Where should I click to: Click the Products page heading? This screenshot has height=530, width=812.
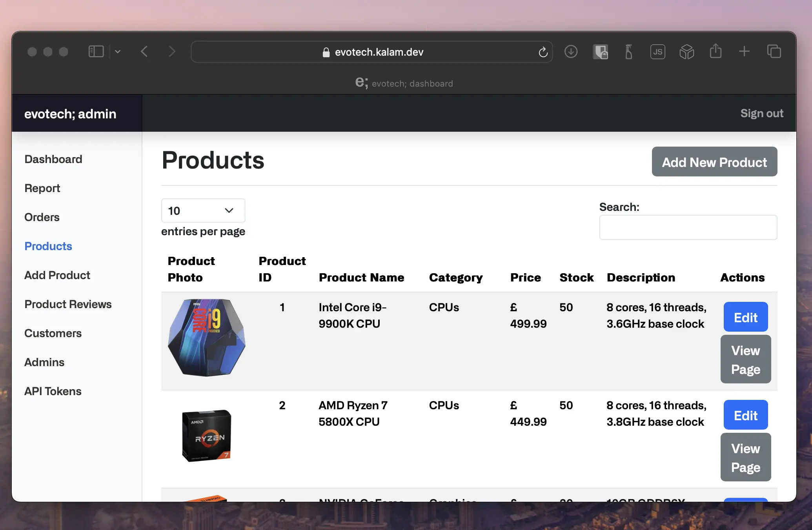[213, 160]
